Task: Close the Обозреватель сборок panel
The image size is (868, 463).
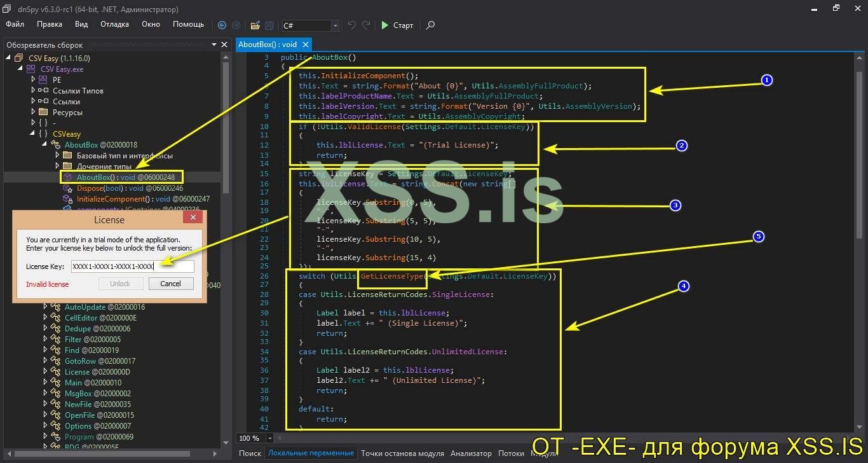Action: (x=224, y=45)
